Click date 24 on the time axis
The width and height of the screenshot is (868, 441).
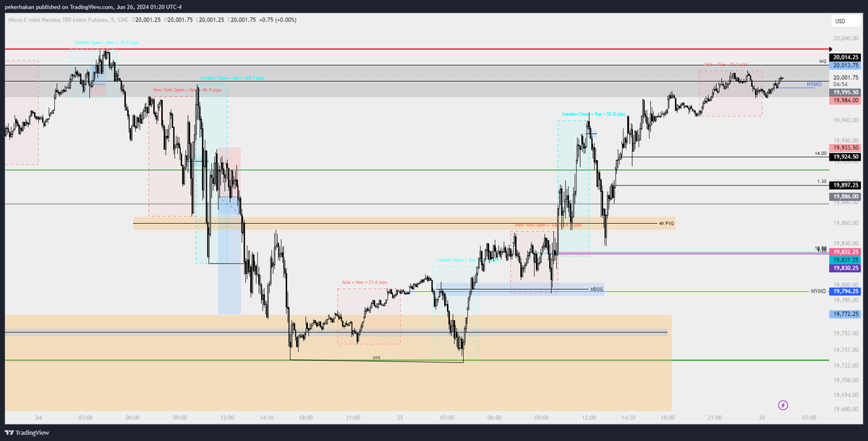pyautogui.click(x=38, y=418)
